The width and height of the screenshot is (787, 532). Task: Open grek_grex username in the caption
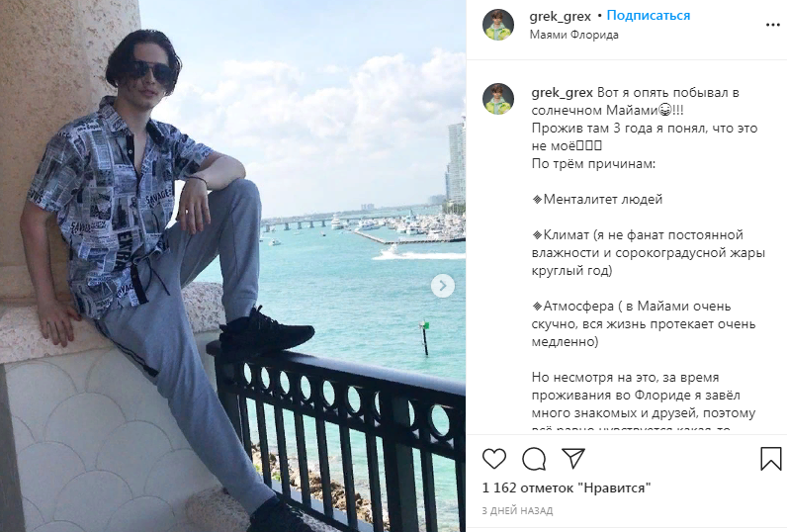pyautogui.click(x=562, y=93)
